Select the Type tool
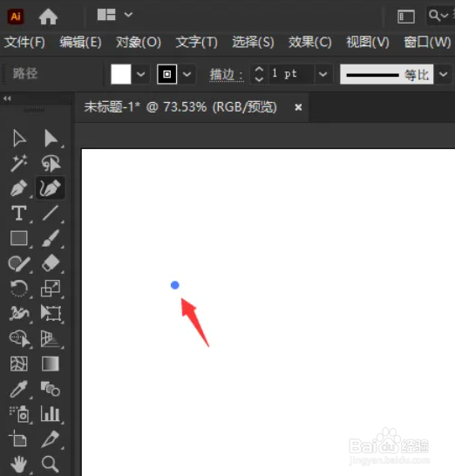The height and width of the screenshot is (476, 455). (19, 213)
